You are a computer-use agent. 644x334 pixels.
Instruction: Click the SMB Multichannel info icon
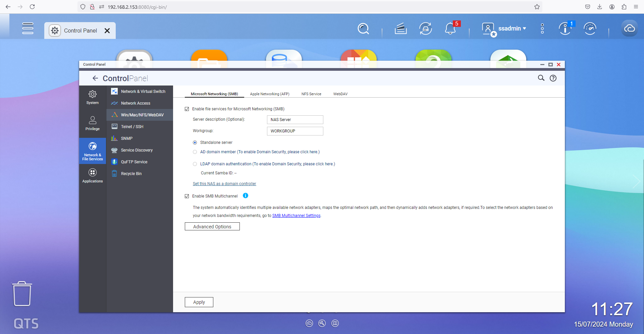click(246, 196)
